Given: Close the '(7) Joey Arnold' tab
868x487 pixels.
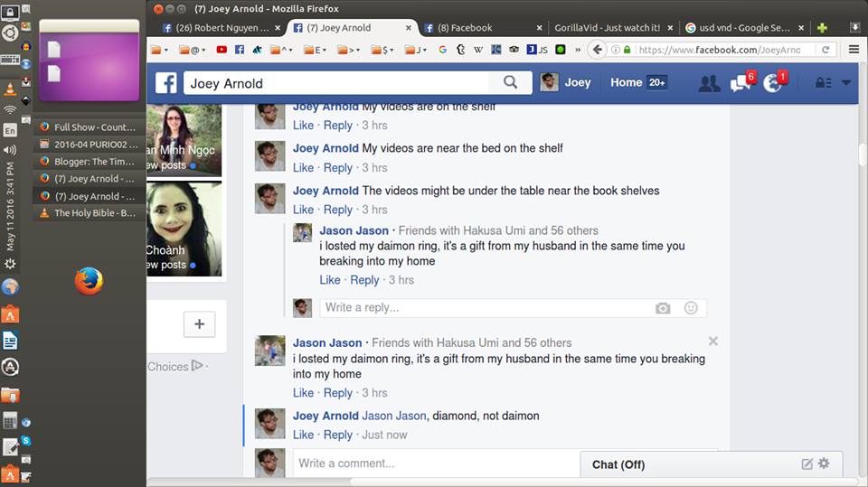Looking at the screenshot, I should [x=409, y=28].
